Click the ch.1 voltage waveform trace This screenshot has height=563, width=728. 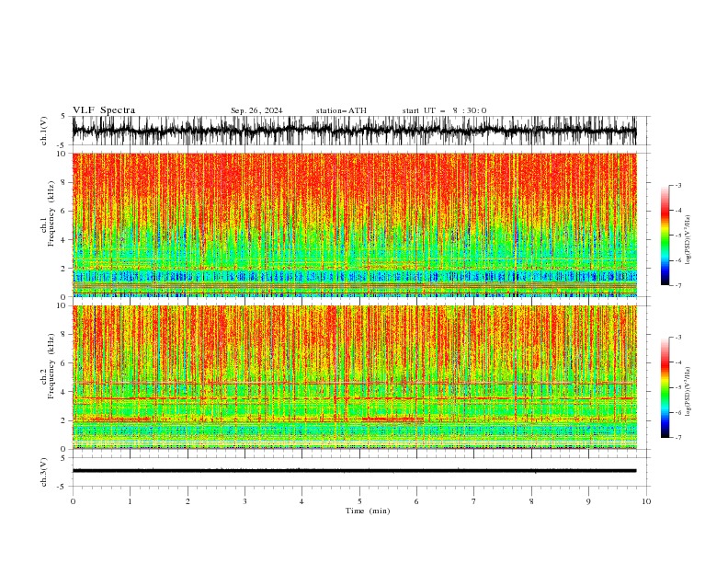coord(354,131)
